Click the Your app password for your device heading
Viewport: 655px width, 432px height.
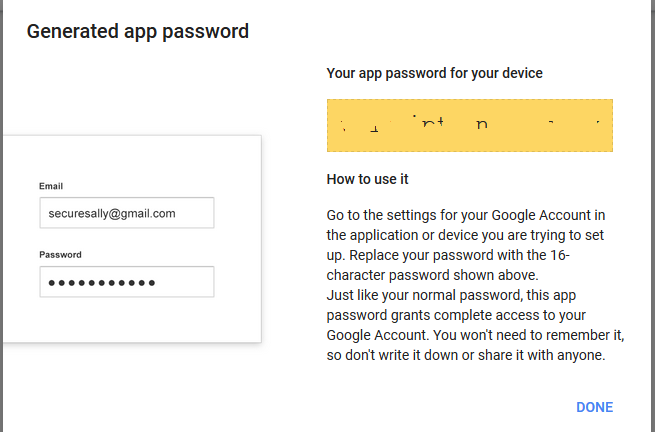(435, 73)
